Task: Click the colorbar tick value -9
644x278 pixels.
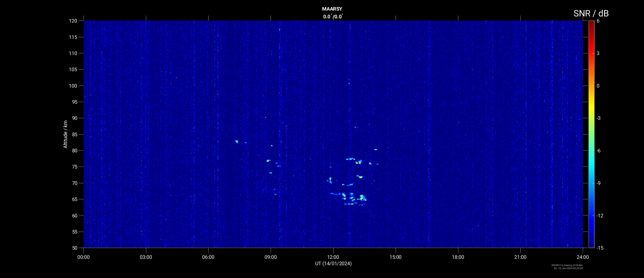Action: [x=599, y=183]
